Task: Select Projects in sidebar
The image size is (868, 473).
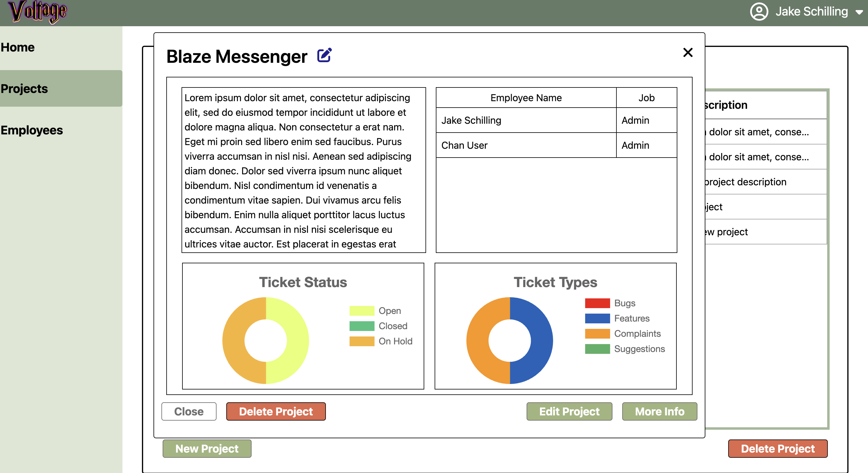Action: coord(61,89)
